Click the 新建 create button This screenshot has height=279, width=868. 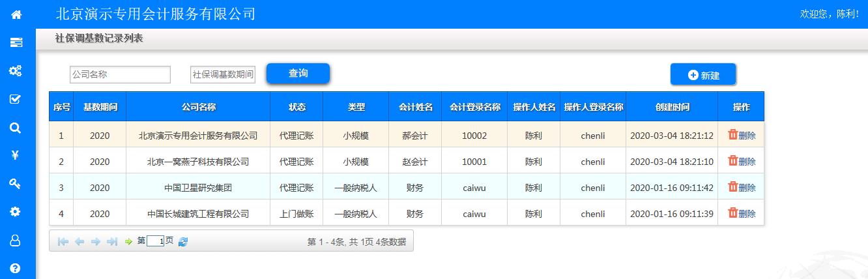point(703,74)
